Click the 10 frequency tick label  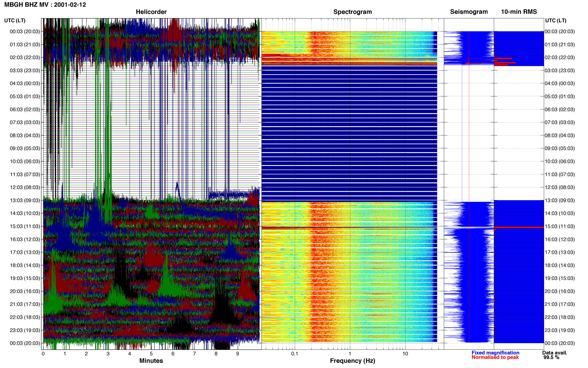click(405, 354)
